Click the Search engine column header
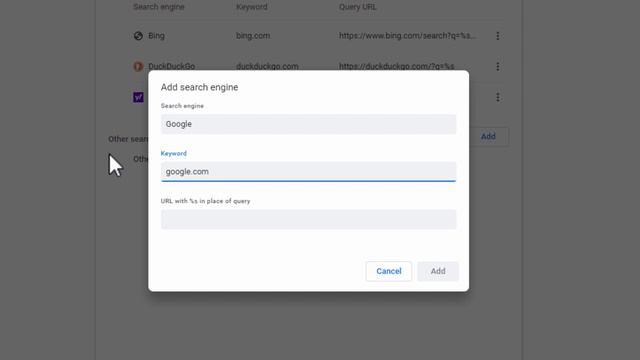Screen dimensions: 640x360 159,7
